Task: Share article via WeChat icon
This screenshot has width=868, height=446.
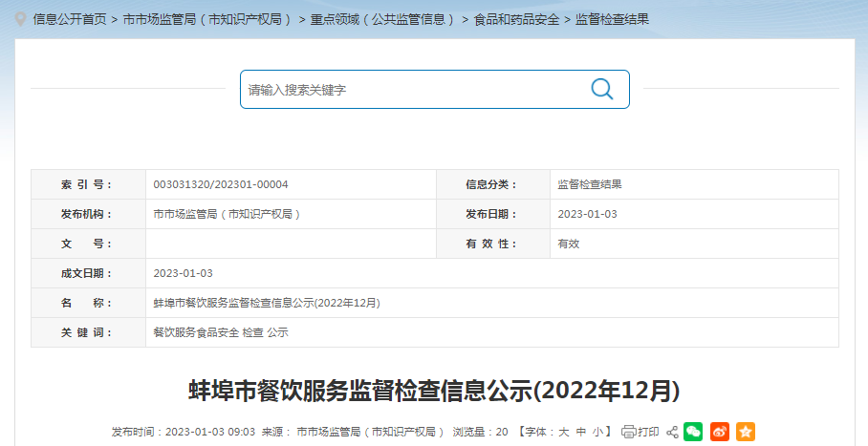Action: tap(693, 432)
